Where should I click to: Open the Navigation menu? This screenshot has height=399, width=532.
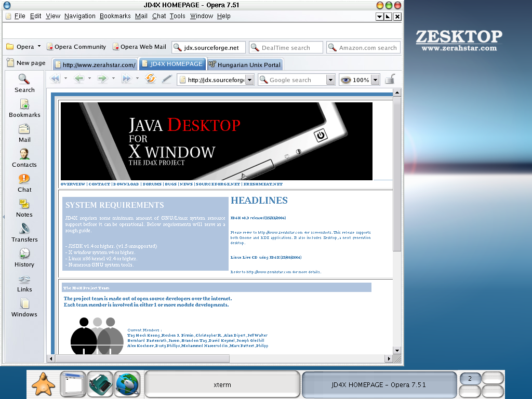click(79, 16)
